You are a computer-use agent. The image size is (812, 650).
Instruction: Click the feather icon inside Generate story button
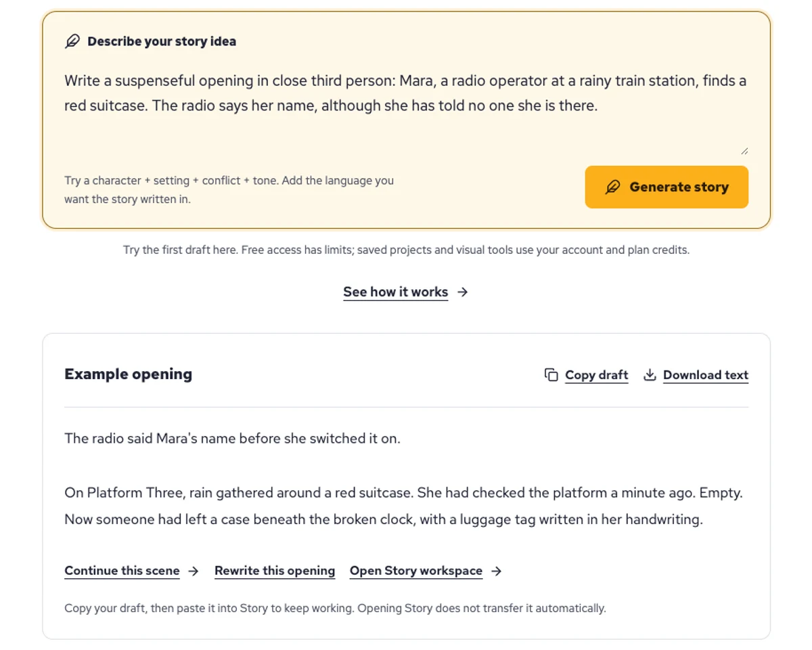(612, 187)
